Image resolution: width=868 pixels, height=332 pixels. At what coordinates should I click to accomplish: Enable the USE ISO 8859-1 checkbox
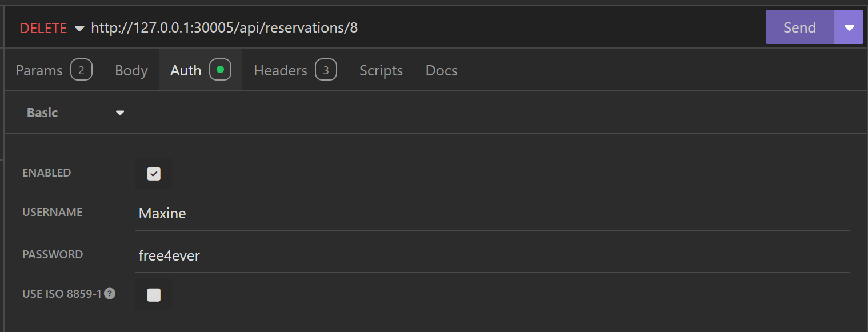pos(154,295)
